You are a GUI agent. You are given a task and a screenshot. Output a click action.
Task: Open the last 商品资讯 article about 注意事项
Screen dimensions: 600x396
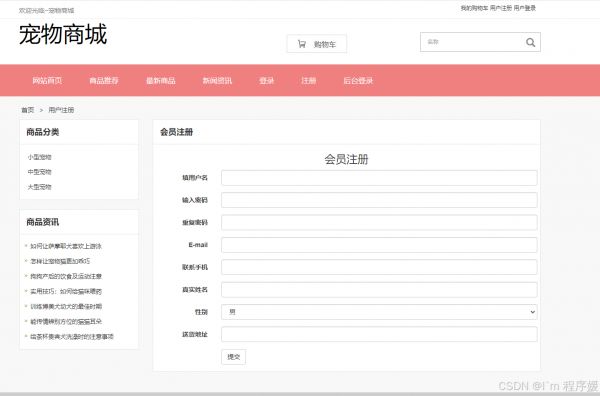coord(72,337)
